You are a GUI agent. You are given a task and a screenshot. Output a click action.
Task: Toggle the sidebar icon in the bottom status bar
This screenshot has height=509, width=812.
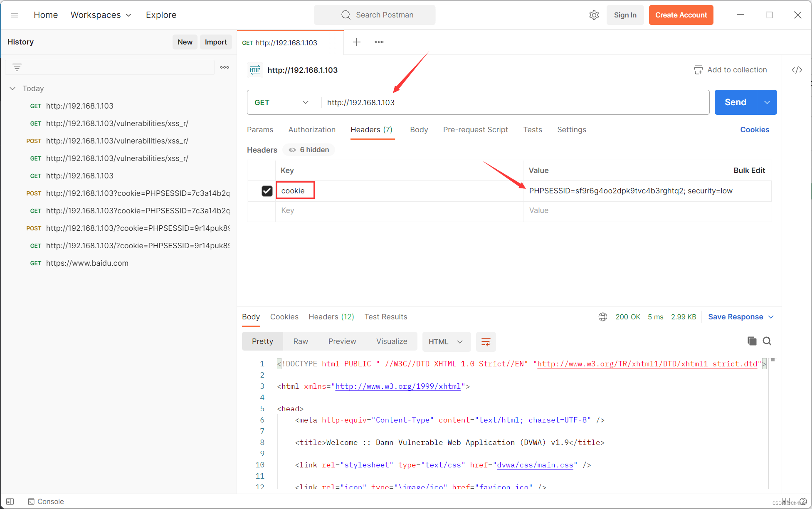tap(10, 502)
